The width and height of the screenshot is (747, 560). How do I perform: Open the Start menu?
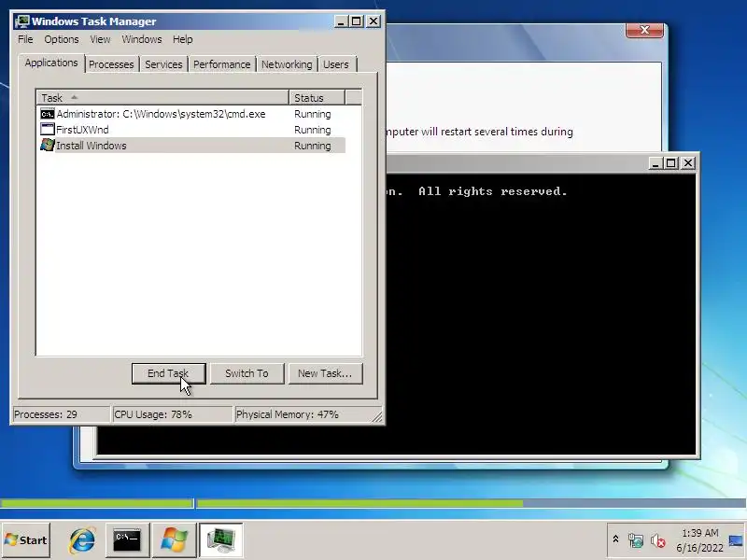pos(26,540)
